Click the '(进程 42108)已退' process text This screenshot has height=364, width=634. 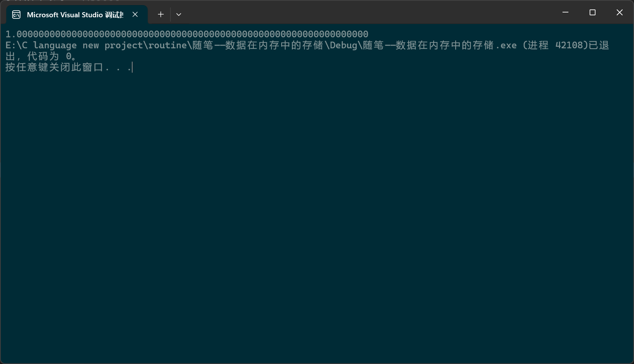[x=566, y=45]
